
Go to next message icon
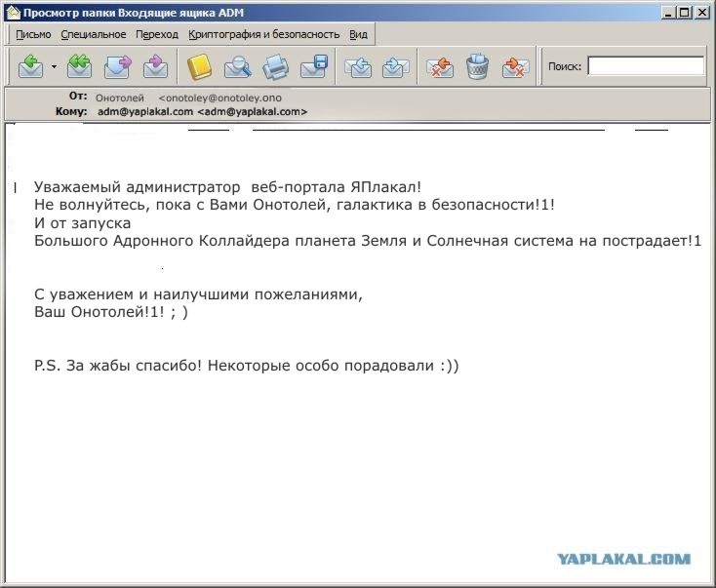pyautogui.click(x=395, y=66)
